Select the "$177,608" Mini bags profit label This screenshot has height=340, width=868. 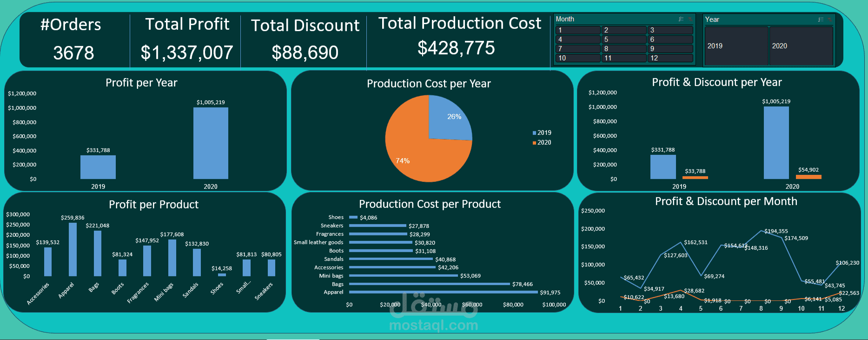tap(172, 234)
